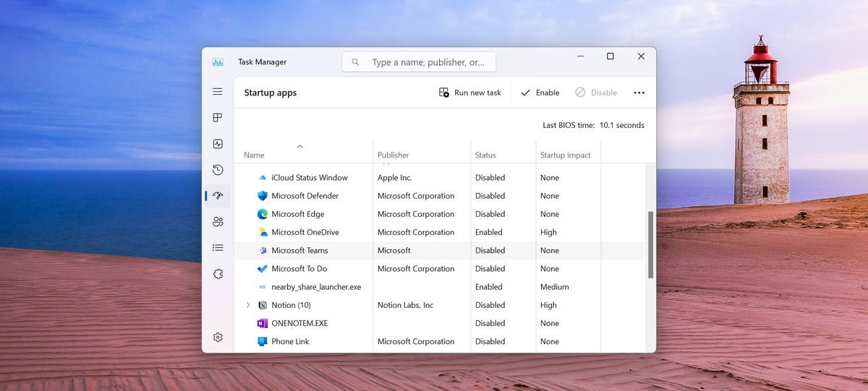Select the Microsoft To Do row name
This screenshot has width=868, height=391.
(299, 269)
